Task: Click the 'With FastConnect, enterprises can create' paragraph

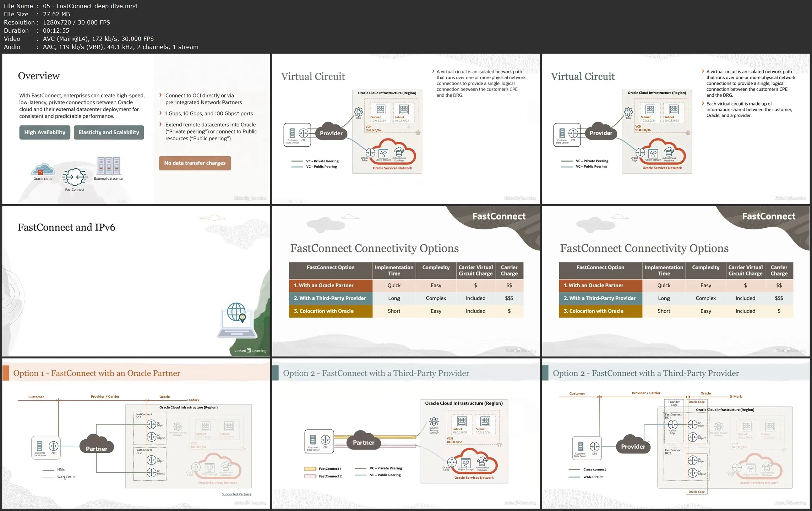Action: 82,106
